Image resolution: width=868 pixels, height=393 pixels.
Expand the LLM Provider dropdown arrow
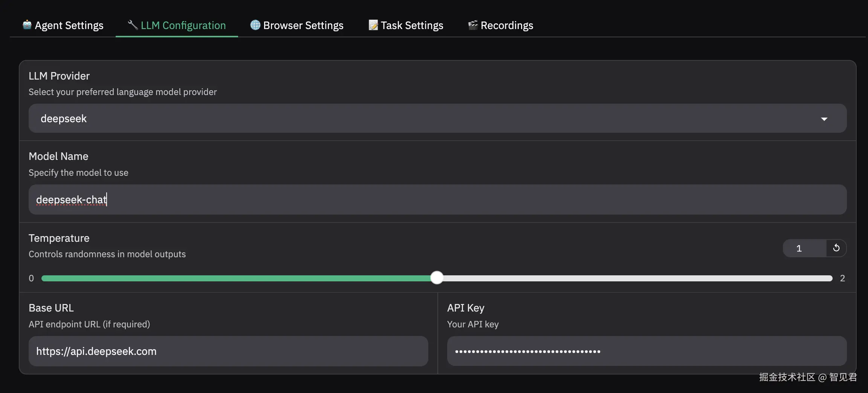coord(824,119)
